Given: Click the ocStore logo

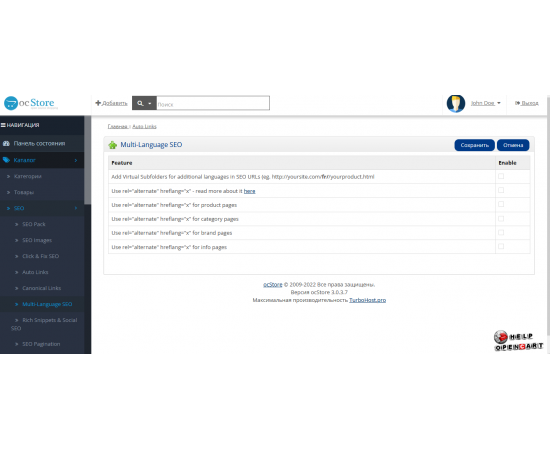Looking at the screenshot, I should (31, 103).
